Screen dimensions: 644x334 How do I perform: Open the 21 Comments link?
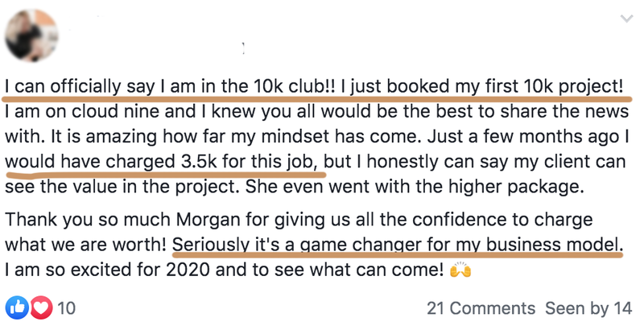(x=481, y=308)
